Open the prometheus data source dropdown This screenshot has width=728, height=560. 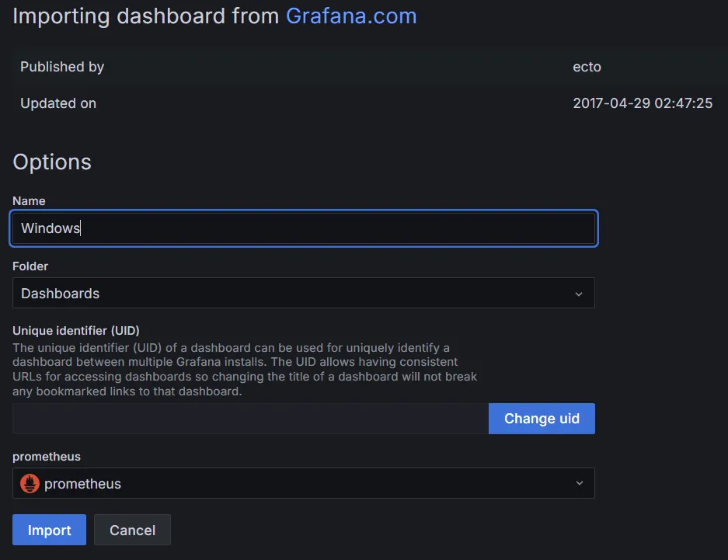304,483
